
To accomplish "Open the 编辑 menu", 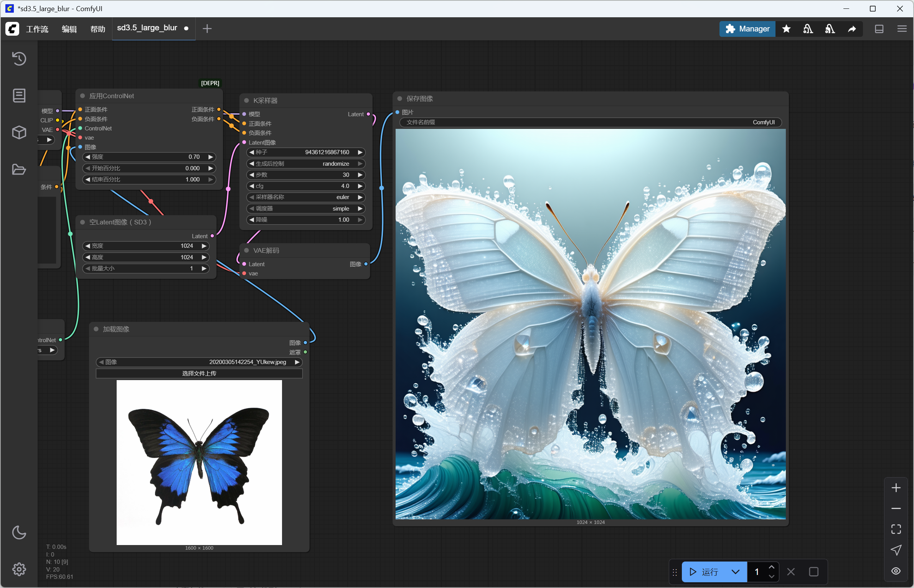I will 69,29.
